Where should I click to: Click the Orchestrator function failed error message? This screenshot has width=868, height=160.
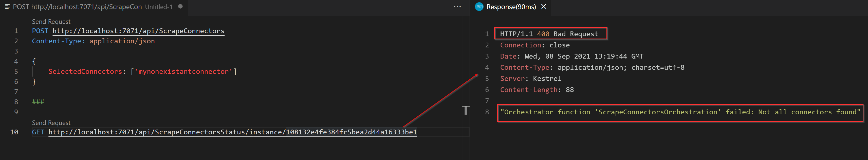point(680,112)
